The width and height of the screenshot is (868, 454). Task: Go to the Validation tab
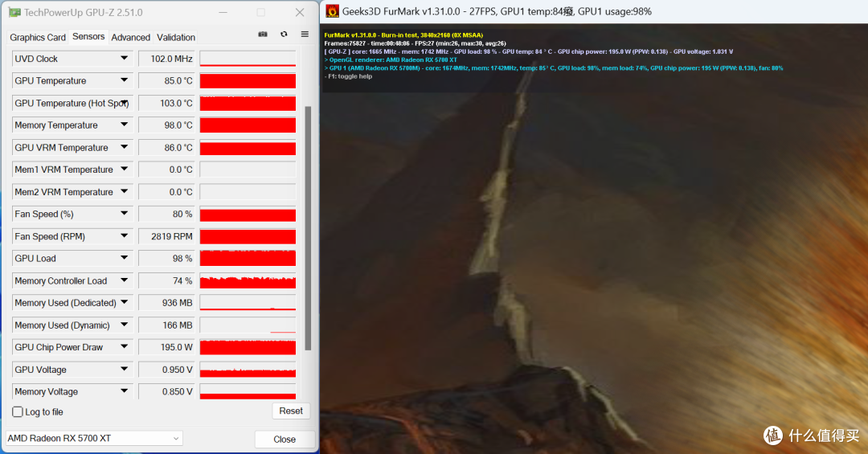[x=176, y=38]
